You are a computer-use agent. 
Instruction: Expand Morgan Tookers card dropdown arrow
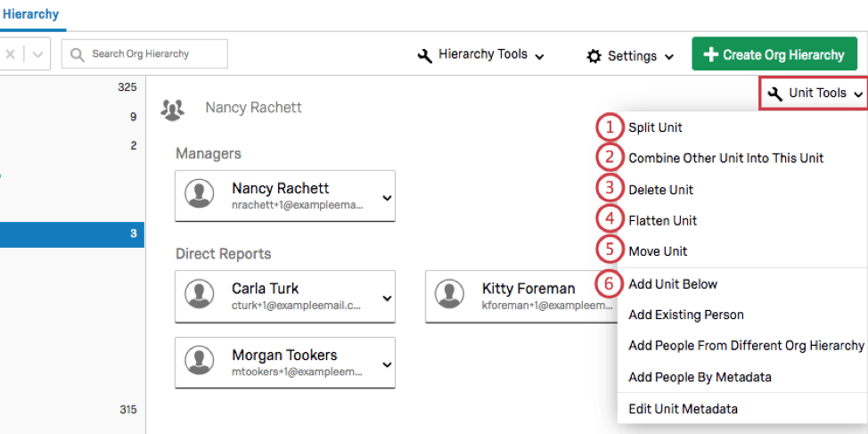click(x=387, y=364)
